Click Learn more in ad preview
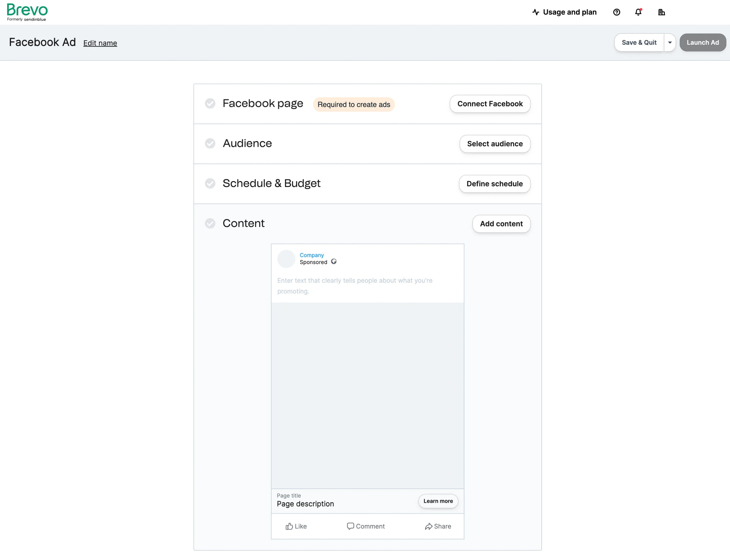The height and width of the screenshot is (560, 730). point(438,501)
